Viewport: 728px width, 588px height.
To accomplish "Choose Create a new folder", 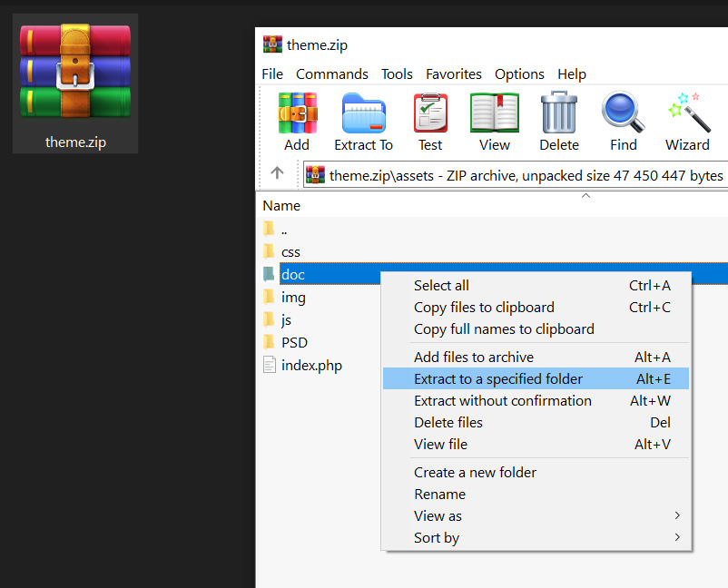I will (x=536, y=473).
